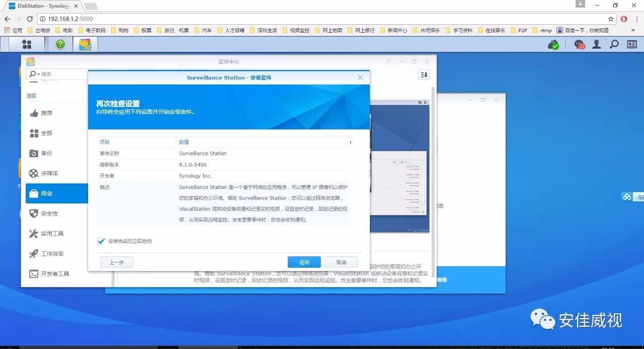Open the widgets panel icon
The image size is (644, 349).
pyautogui.click(x=632, y=45)
